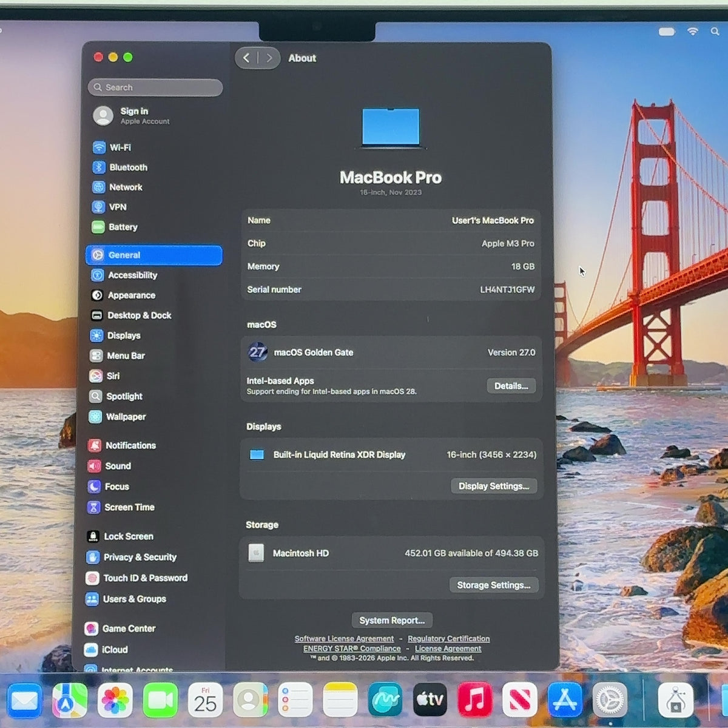
Task: Open Mail from the Dock
Action: click(x=24, y=701)
